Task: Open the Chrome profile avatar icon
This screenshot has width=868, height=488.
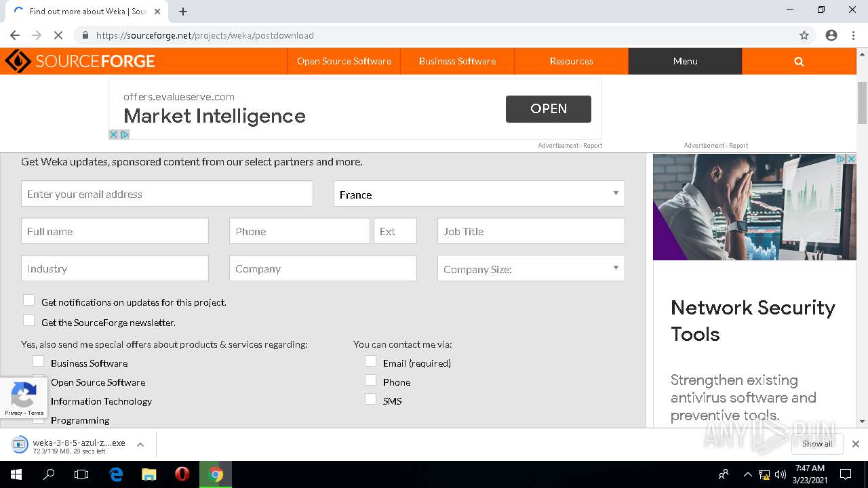Action: coord(831,35)
